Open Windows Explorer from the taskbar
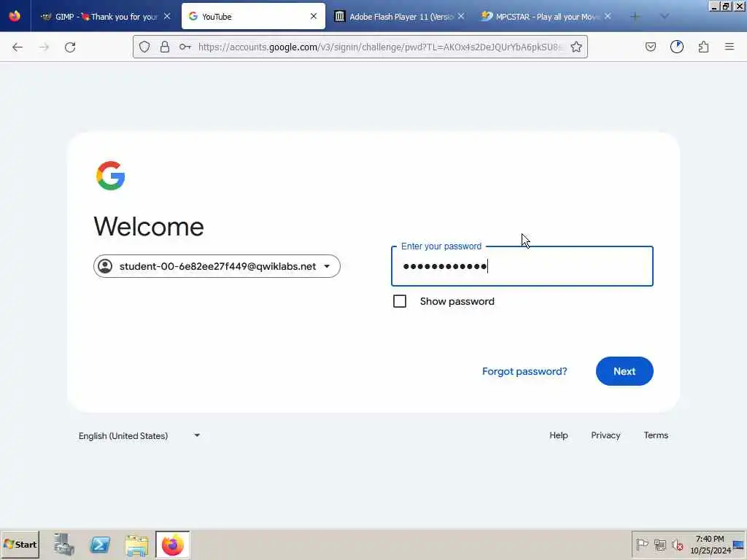 (x=136, y=545)
